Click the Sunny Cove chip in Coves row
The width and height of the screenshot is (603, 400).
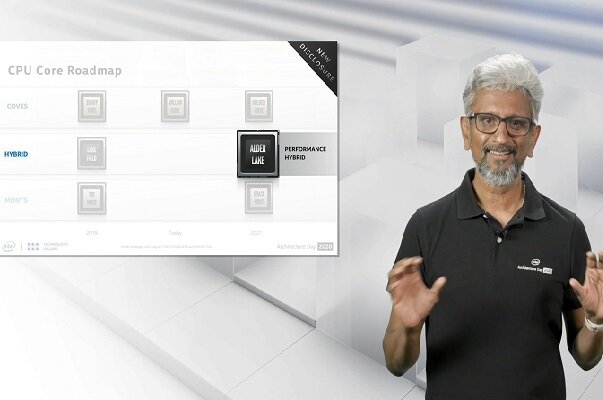click(92, 106)
